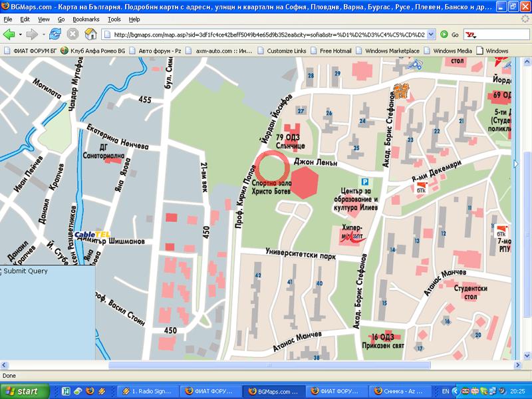Image resolution: width=532 pixels, height=399 pixels.
Task: Click the side panel expand arrow at right edge
Action: click(x=516, y=163)
